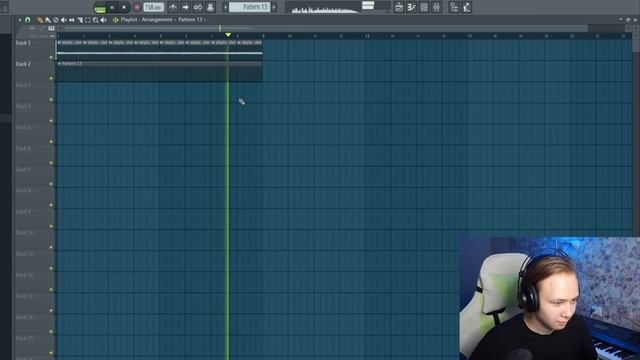
Task: Mute Track 3 via its green LED
Action: (x=51, y=100)
